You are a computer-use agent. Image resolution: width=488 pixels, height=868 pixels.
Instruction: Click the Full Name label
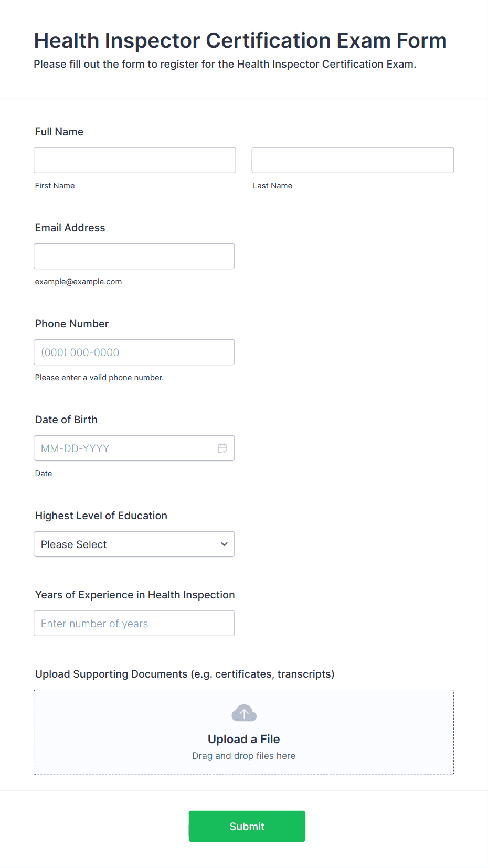click(59, 132)
